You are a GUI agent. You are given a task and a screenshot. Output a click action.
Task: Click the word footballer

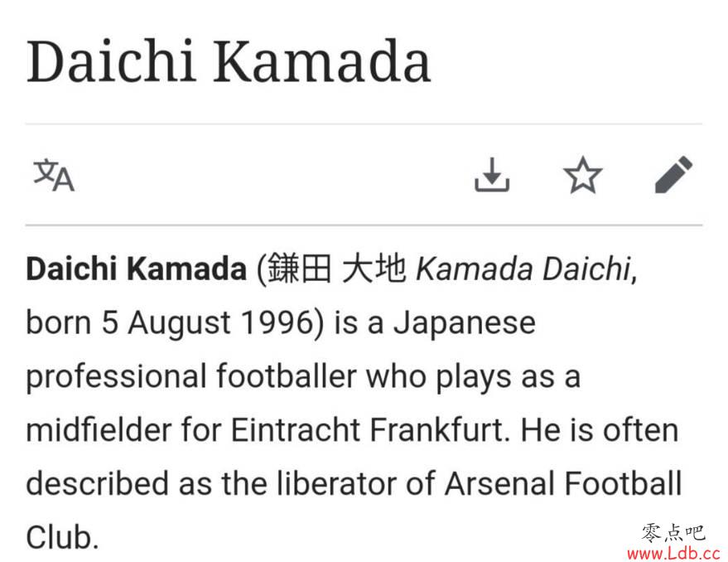coord(287,375)
